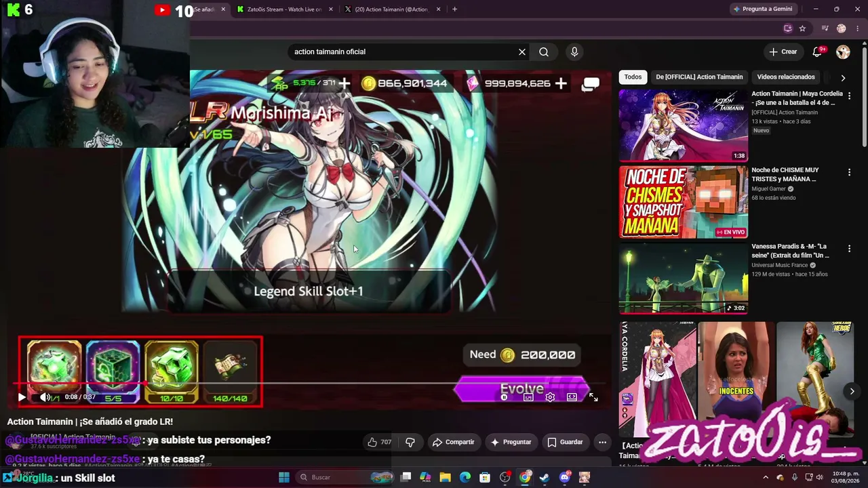Switch to theater mode view
Image resolution: width=868 pixels, height=488 pixels.
pyautogui.click(x=572, y=397)
